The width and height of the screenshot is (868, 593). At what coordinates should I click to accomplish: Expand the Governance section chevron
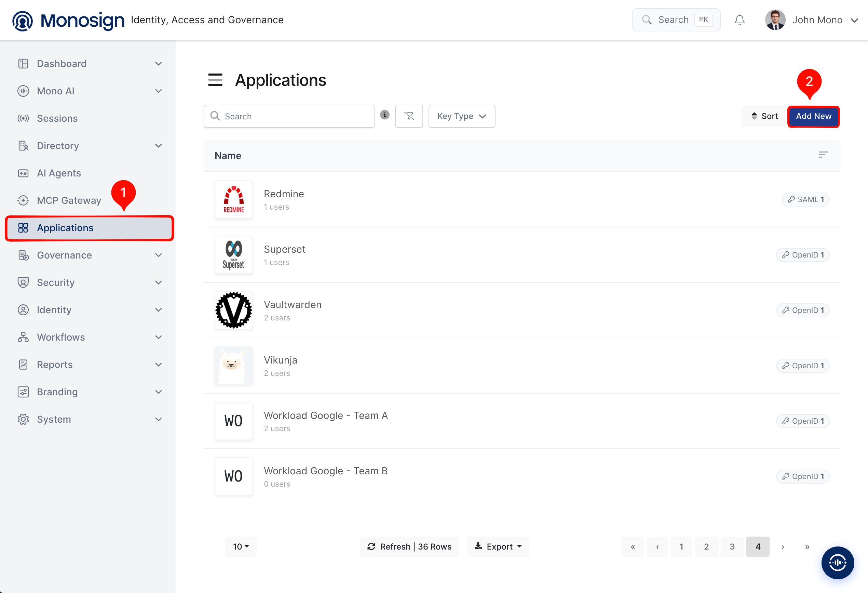point(158,255)
